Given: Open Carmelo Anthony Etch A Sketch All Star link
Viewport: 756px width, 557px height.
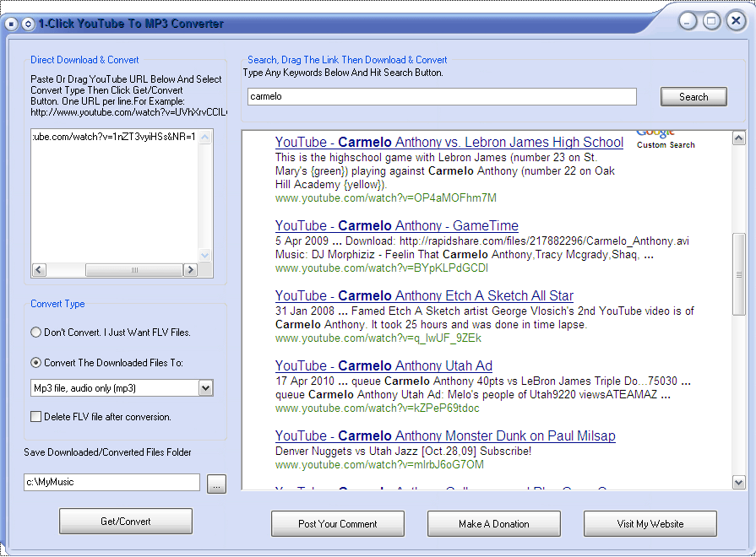Looking at the screenshot, I should (424, 296).
